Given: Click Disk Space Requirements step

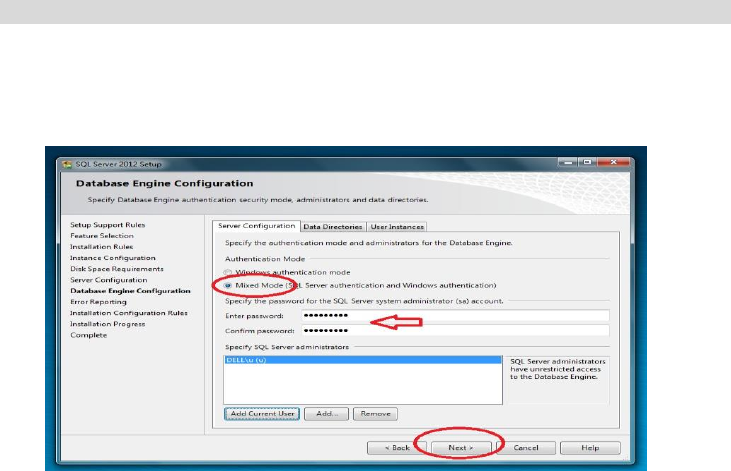Looking at the screenshot, I should [x=117, y=269].
